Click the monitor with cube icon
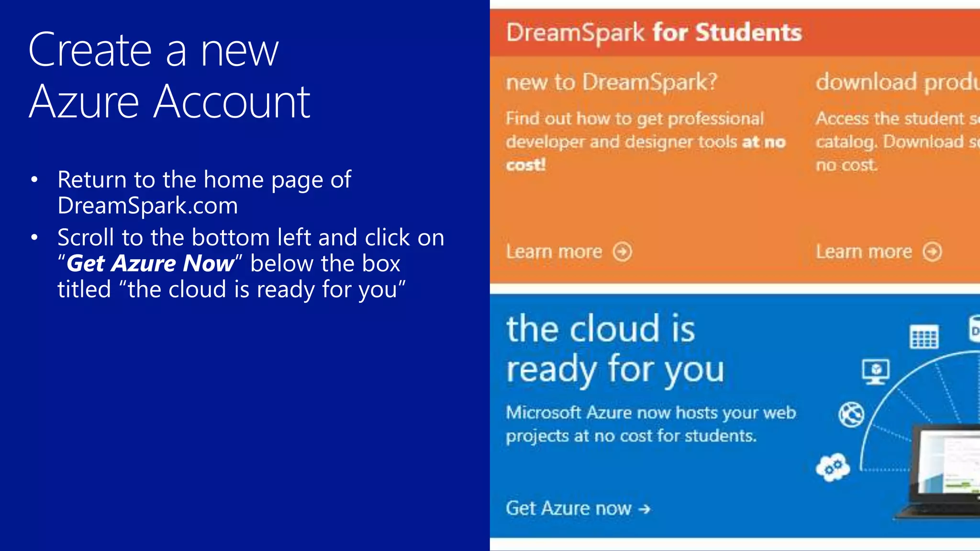Screen dimensions: 980x551 (876, 371)
